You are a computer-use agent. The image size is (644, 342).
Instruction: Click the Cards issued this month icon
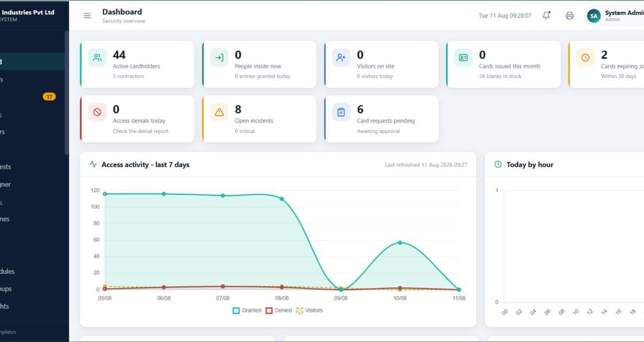coord(463,58)
